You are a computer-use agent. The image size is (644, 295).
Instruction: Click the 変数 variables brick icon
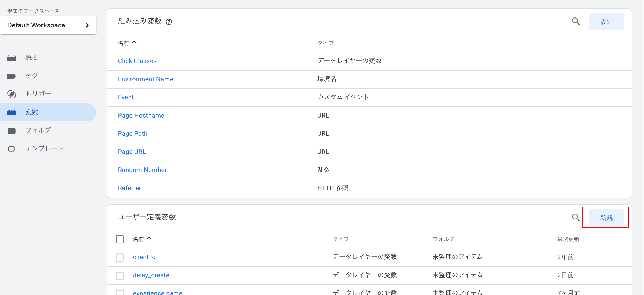click(12, 112)
